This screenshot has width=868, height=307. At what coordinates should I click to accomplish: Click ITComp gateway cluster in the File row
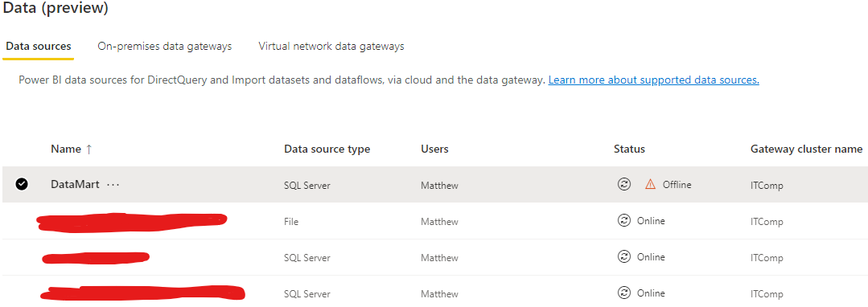(x=767, y=222)
